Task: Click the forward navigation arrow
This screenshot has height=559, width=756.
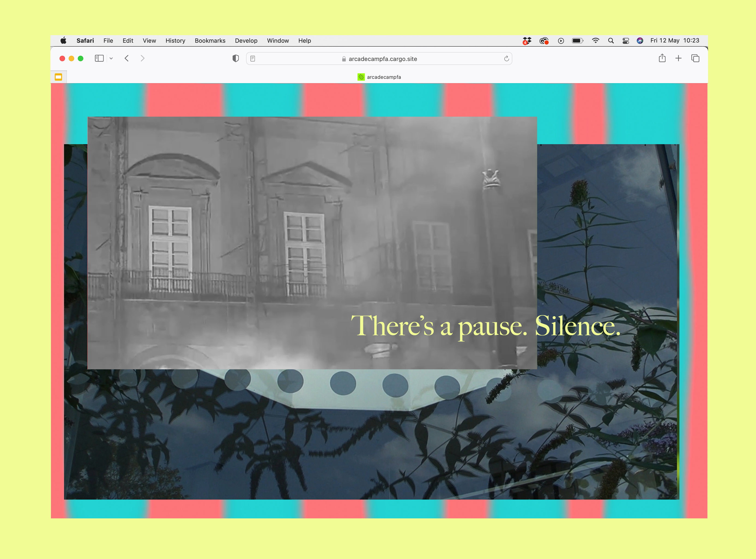Action: tap(143, 59)
